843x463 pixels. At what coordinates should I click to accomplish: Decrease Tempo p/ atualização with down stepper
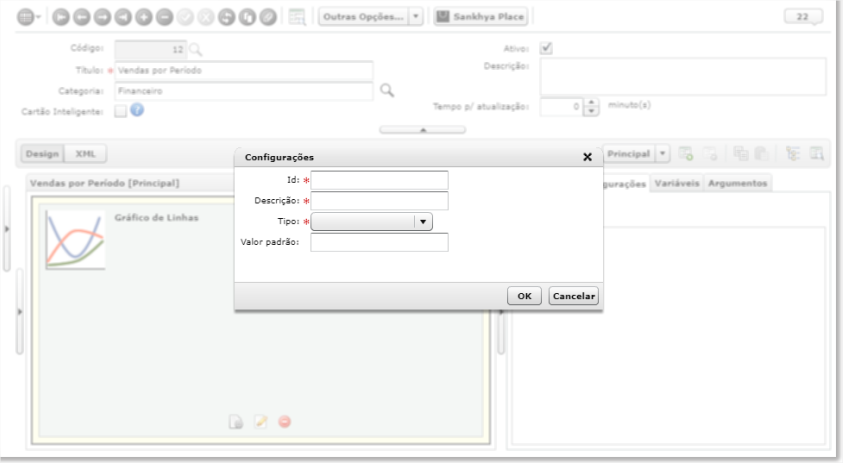[x=591, y=111]
